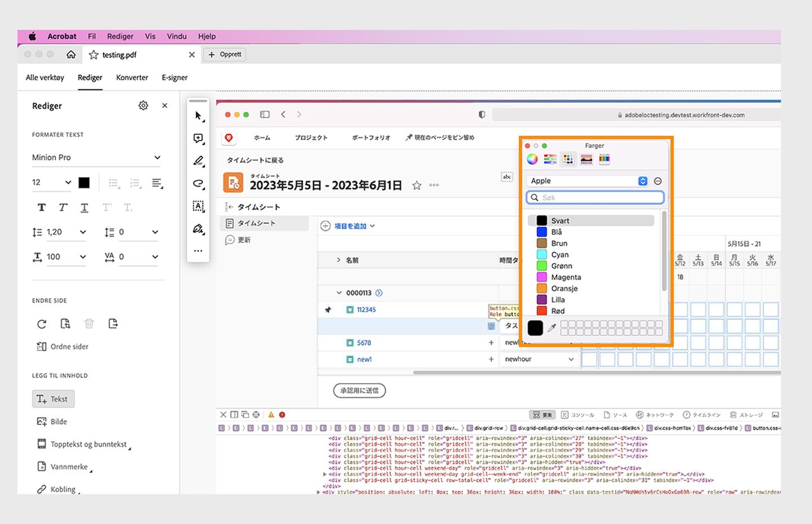Image resolution: width=812 pixels, height=524 pixels.
Task: Select the freehand drawing tool
Action: [x=198, y=184]
